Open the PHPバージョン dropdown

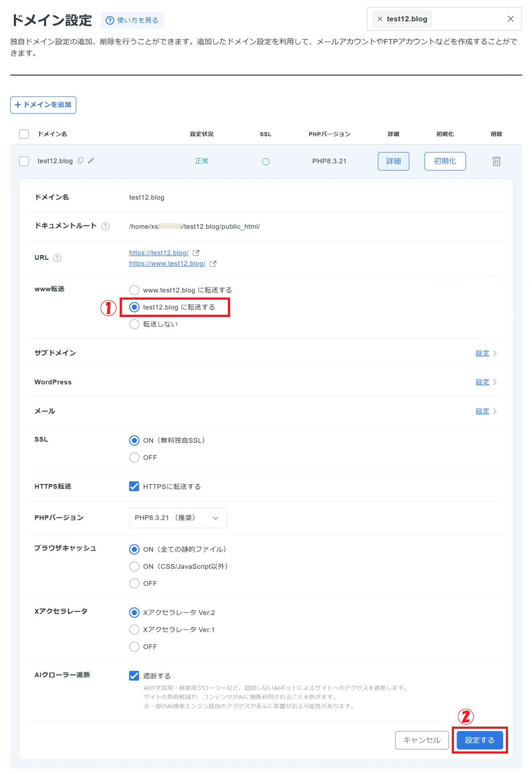point(178,518)
